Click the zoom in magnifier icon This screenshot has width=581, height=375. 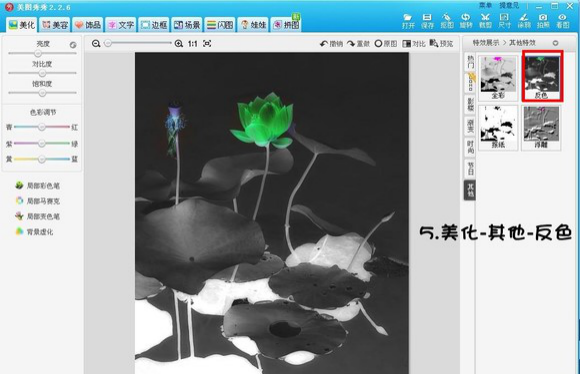coord(179,43)
